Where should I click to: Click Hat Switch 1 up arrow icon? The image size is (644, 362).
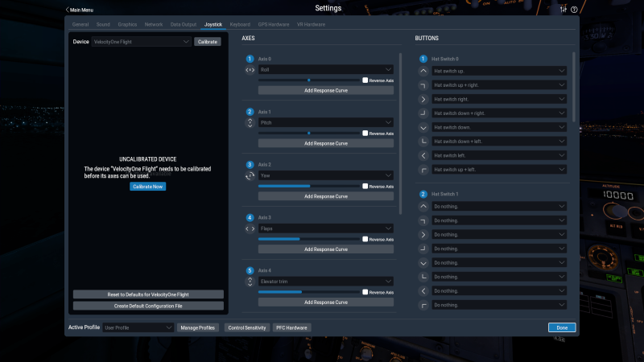pyautogui.click(x=423, y=207)
